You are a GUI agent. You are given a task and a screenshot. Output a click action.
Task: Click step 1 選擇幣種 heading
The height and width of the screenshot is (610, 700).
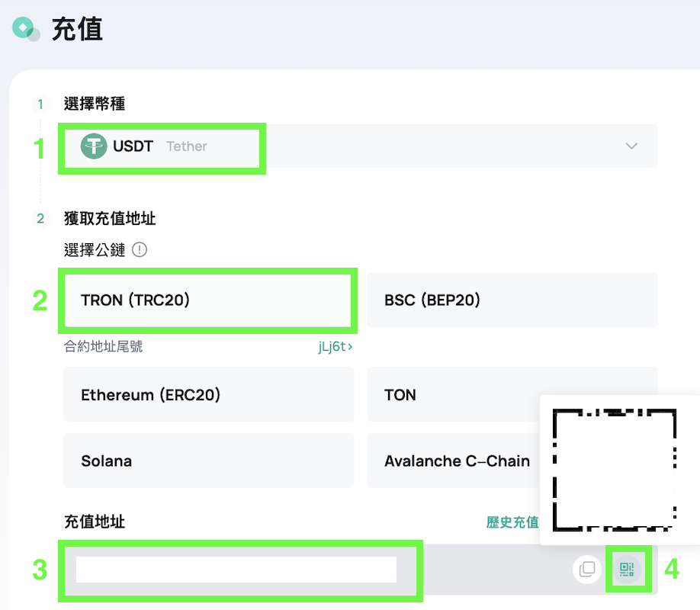95,104
